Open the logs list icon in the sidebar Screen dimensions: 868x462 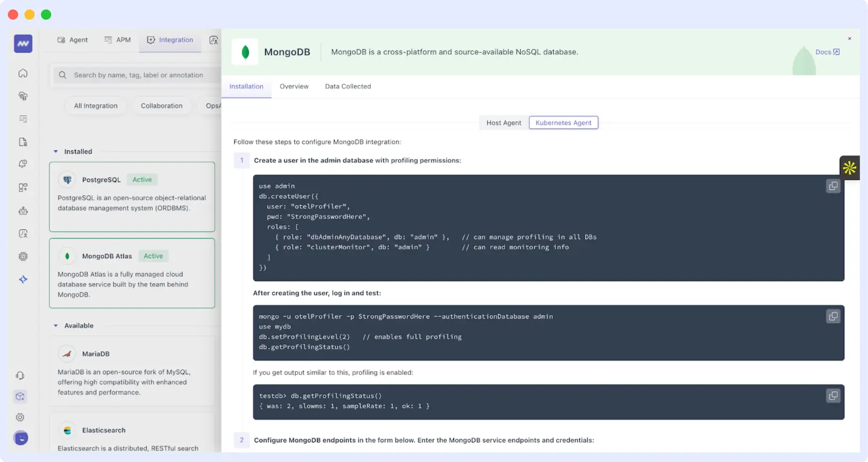[23, 119]
